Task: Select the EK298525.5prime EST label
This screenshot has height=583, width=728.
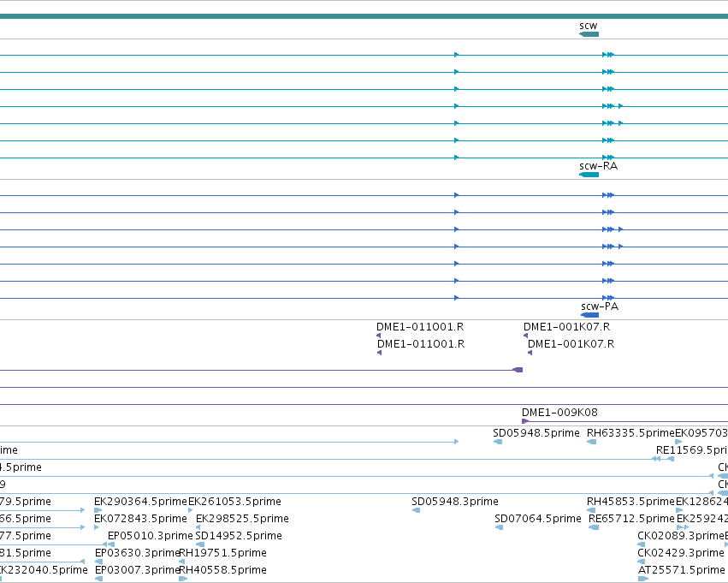Action: 242,519
